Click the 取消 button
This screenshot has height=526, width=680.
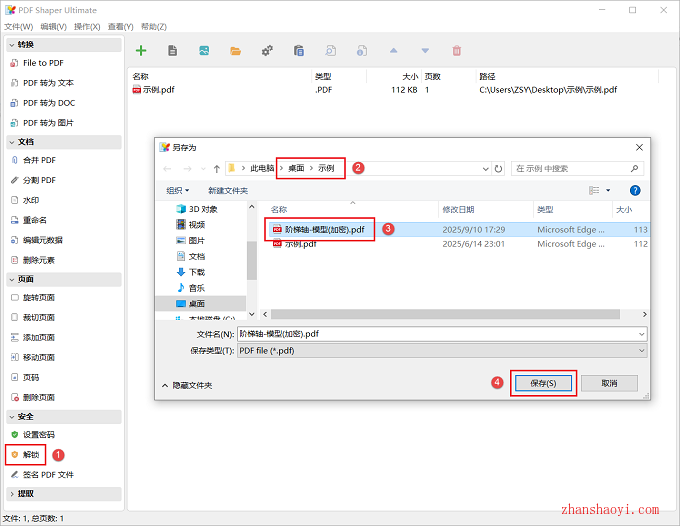(x=609, y=383)
